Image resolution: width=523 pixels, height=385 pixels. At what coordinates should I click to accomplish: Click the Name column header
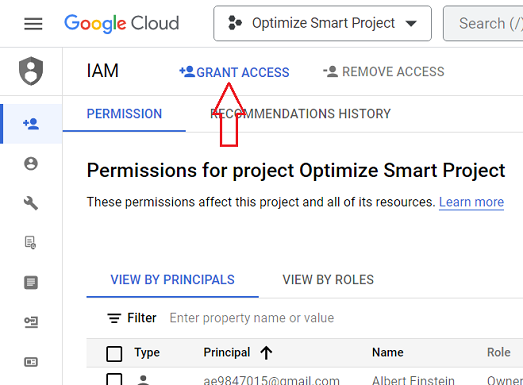(388, 353)
